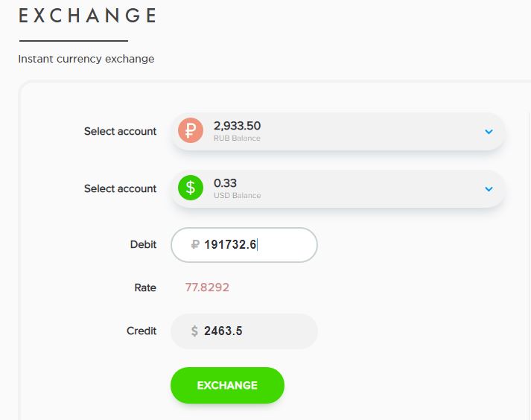The height and width of the screenshot is (420, 531).
Task: Click the Select account label beside RUB
Action: 120,131
